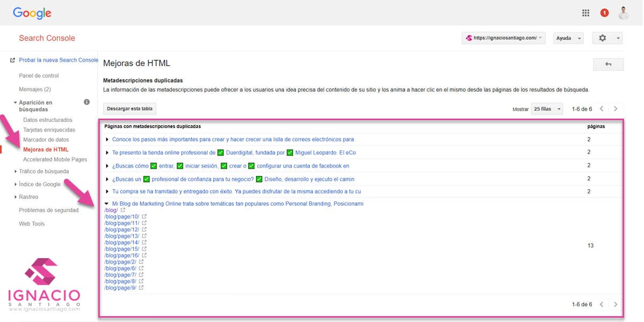Open external link icon for /blog/page/6/
The image size is (644, 322).
point(141,268)
